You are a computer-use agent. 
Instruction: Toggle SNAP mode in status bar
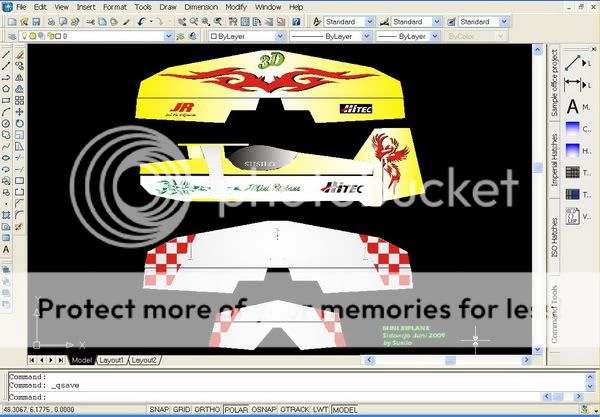(x=159, y=409)
